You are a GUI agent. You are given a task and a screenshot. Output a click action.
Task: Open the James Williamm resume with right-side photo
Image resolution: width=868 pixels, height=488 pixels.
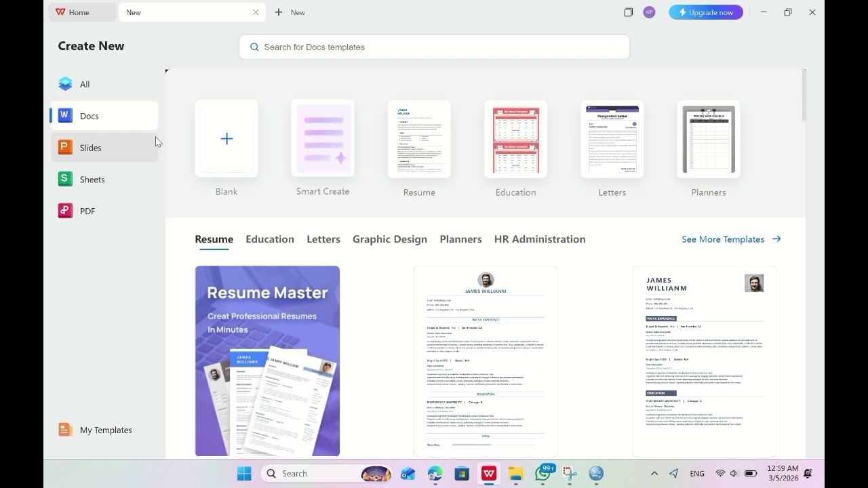click(704, 361)
